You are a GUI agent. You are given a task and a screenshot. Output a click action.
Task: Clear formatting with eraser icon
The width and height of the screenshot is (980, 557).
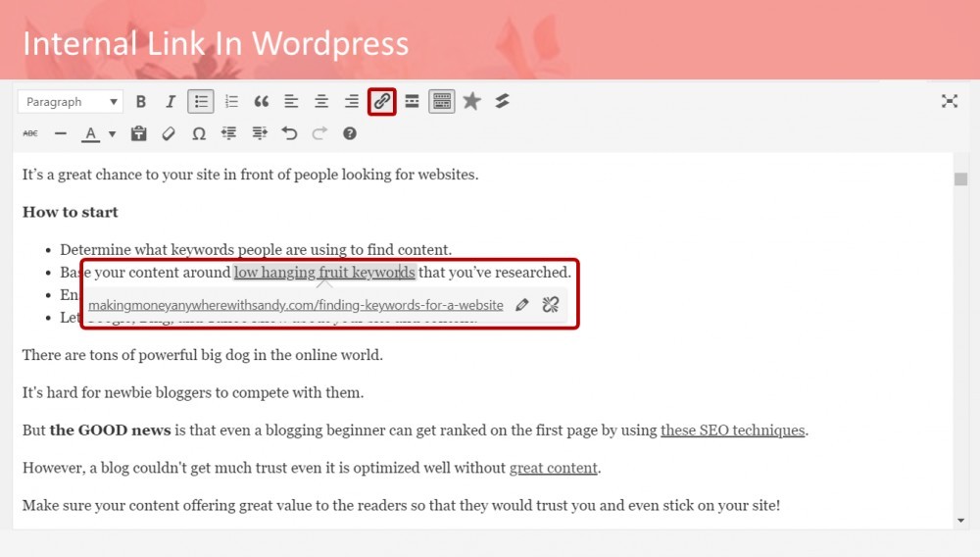[169, 133]
